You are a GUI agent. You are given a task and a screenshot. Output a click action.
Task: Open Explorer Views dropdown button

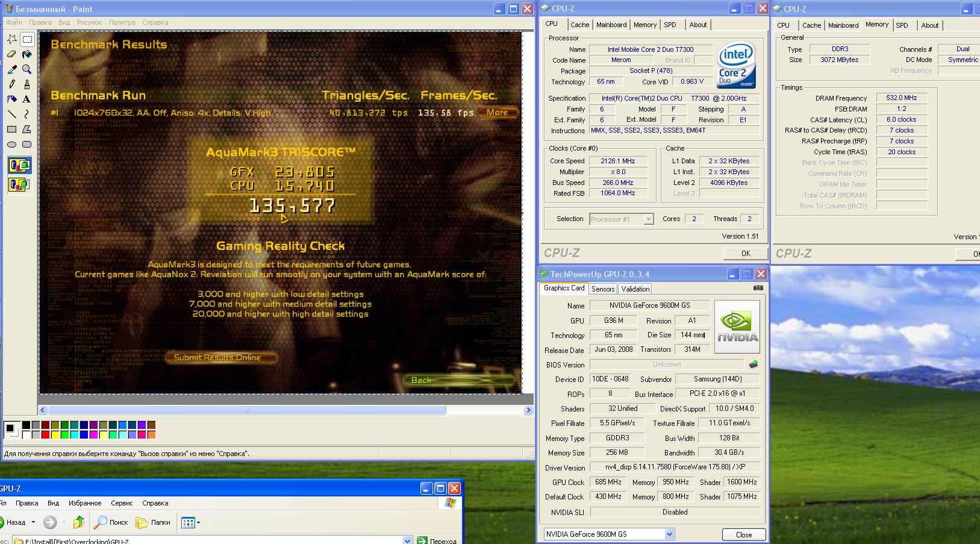click(190, 522)
